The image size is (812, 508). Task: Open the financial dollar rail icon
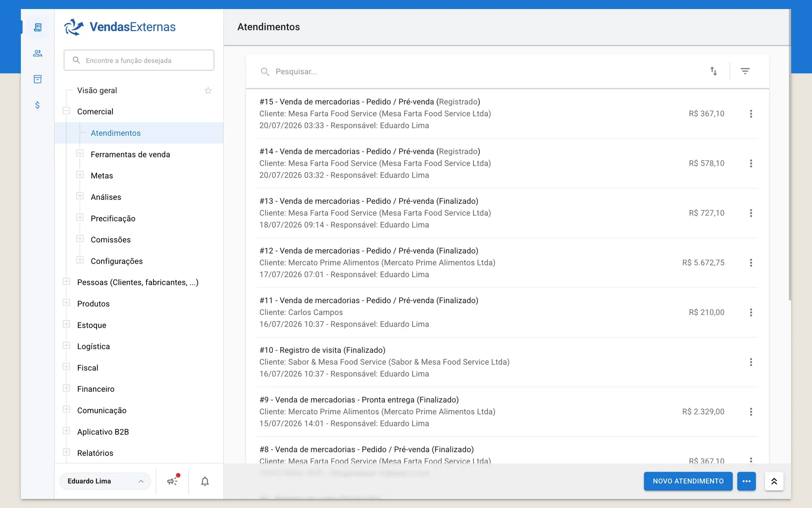tap(37, 105)
